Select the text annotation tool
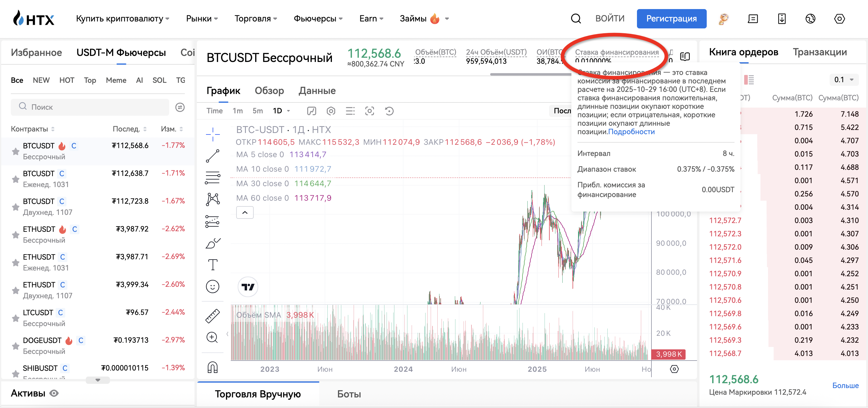Viewport: 868px width, 408px height. [213, 265]
